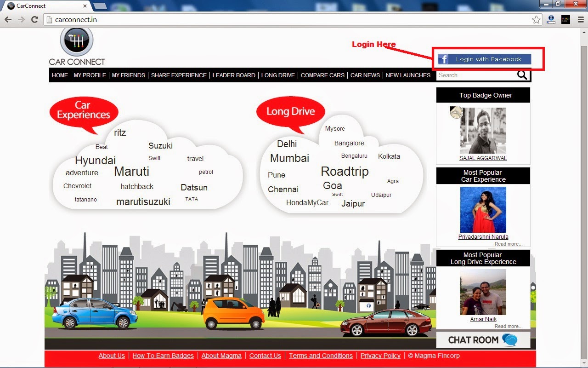Go to the HOME menu item
Image resolution: width=588 pixels, height=368 pixels.
click(60, 75)
